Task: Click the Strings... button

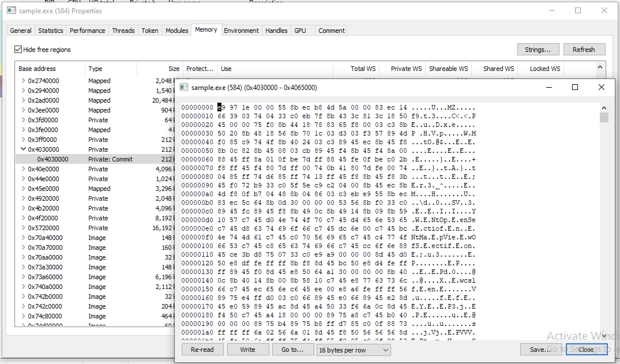Action: tap(538, 49)
